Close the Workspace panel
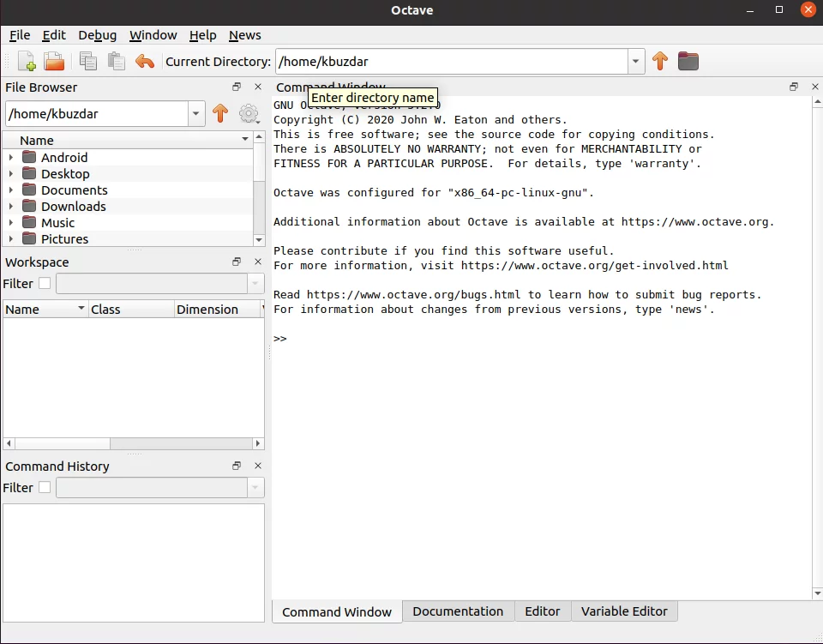Viewport: 823px width, 644px height. [258, 262]
